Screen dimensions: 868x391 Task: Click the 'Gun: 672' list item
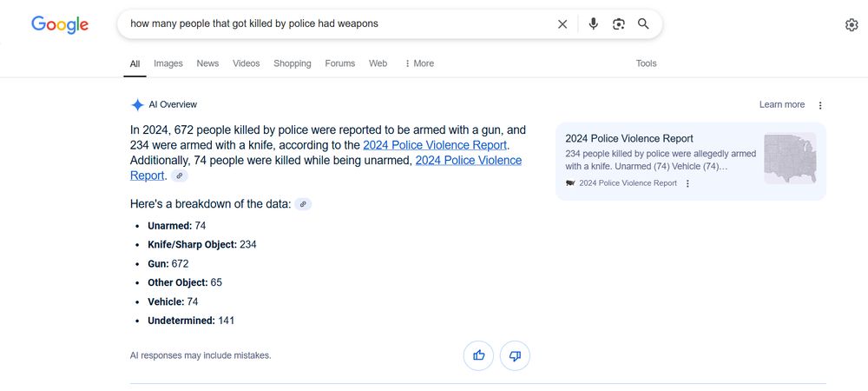(x=168, y=263)
